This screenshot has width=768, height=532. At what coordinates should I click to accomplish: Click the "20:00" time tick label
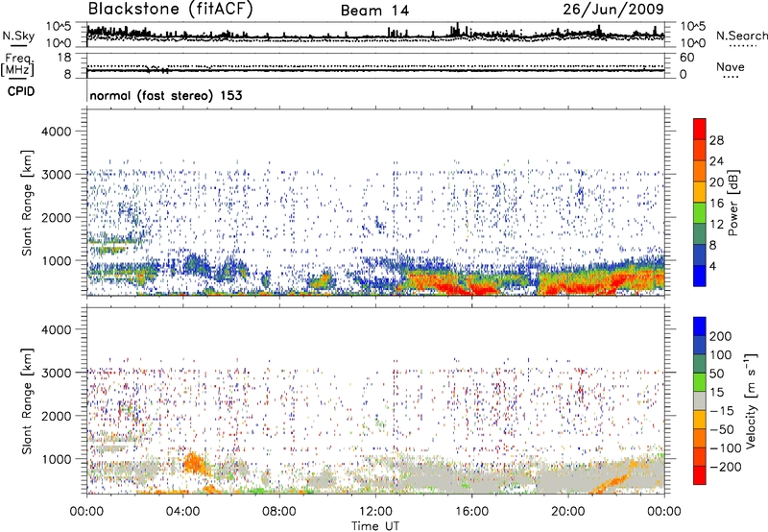pyautogui.click(x=568, y=512)
